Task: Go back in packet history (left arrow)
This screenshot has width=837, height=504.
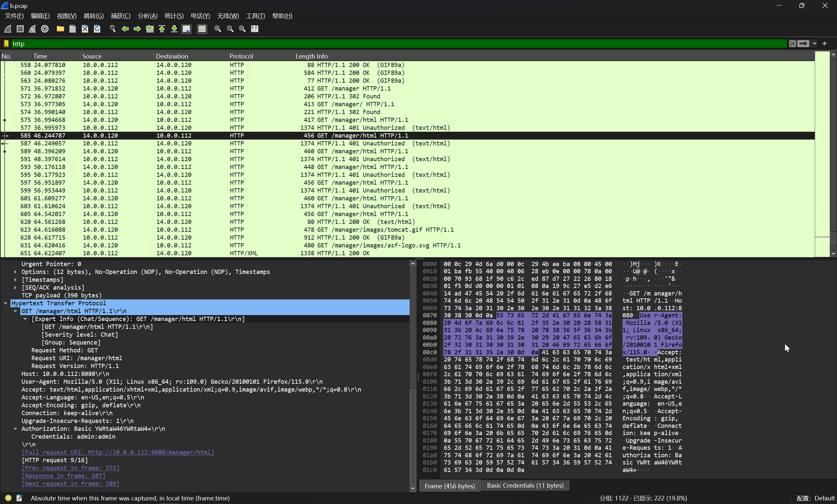Action: (125, 29)
